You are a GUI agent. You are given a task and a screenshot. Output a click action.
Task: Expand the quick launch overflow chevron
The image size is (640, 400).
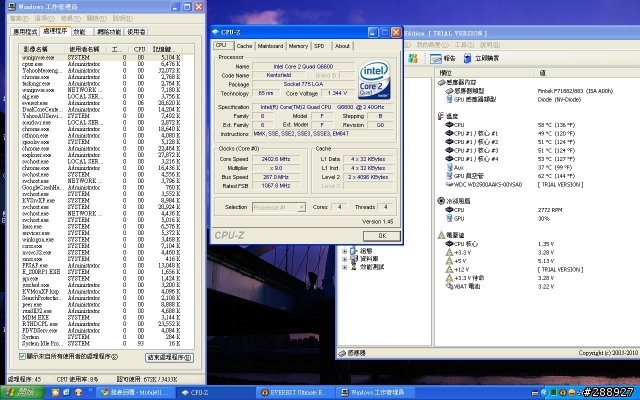pyautogui.click(x=90, y=391)
